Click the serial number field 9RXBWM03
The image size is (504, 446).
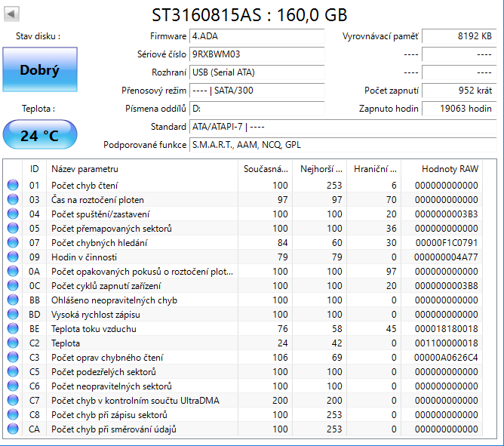click(257, 54)
